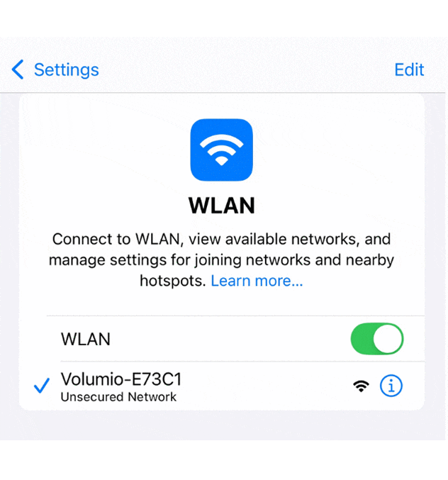The image size is (448, 480).
Task: Tap the blue checkmark beside Volumio-E73C1
Action: point(42,386)
